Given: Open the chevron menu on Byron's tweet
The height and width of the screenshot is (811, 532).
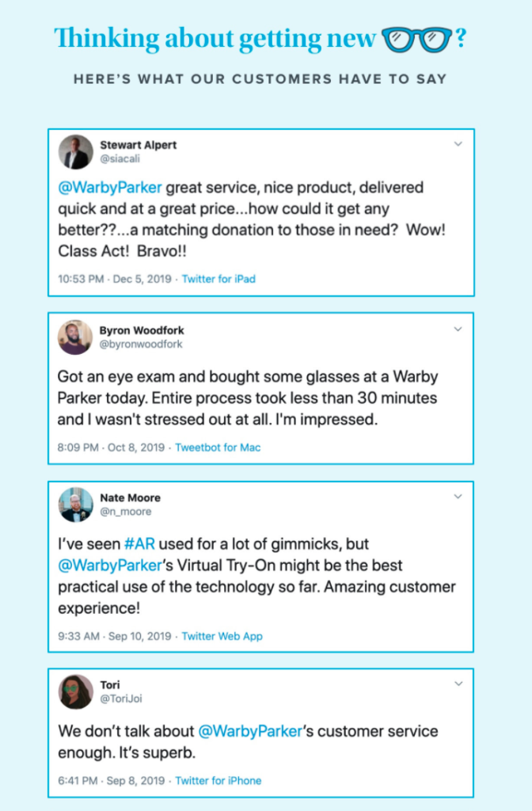Looking at the screenshot, I should point(458,329).
